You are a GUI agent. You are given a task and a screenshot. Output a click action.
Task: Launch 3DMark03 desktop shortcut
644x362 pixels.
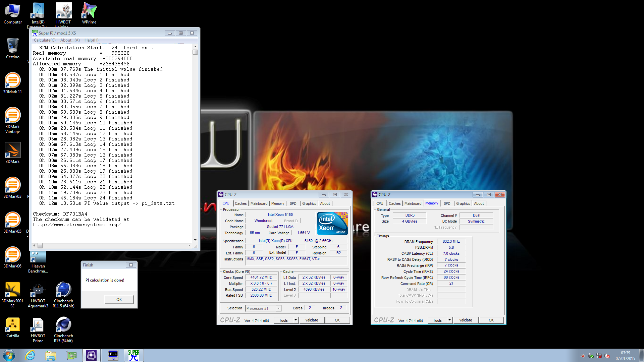(x=13, y=188)
